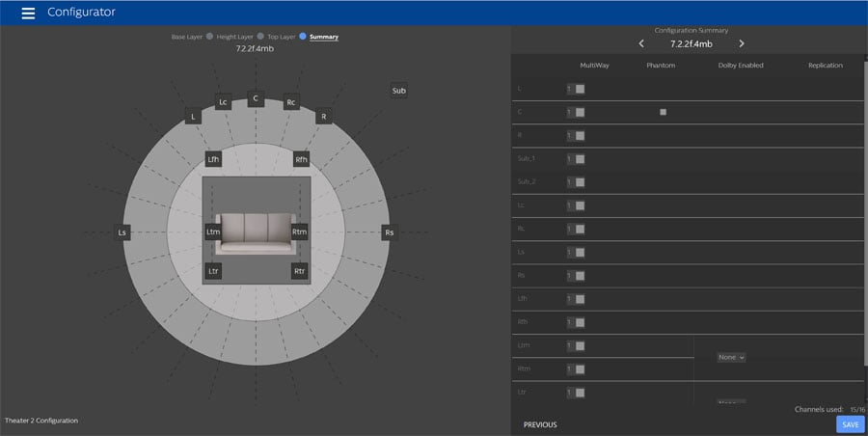This screenshot has height=436, width=868.
Task: Open the hamburger menu
Action: 28,14
